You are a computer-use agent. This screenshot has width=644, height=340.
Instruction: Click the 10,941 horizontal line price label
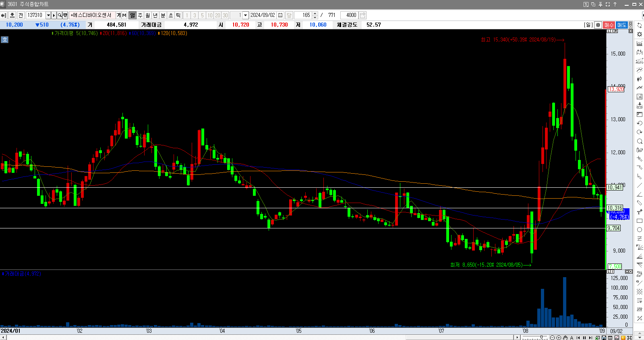[615, 187]
